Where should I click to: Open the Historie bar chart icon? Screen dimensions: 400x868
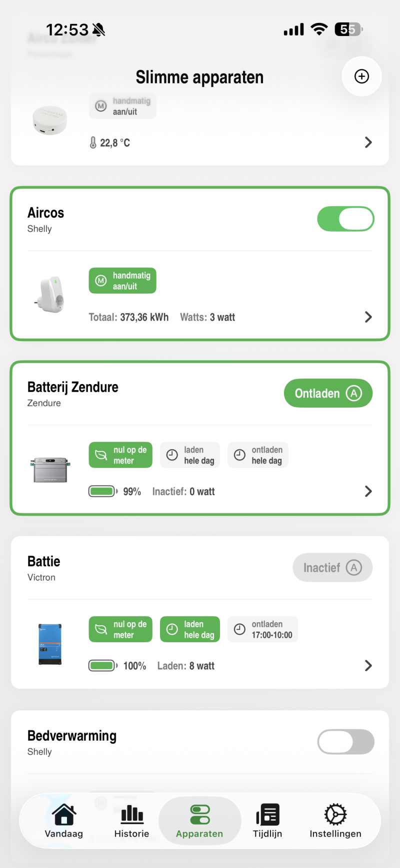[132, 815]
